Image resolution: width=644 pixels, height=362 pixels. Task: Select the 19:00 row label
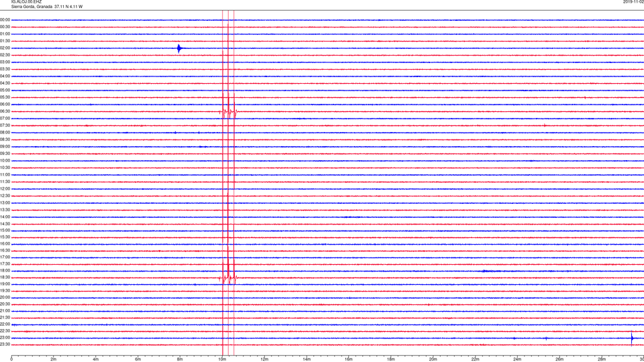click(x=5, y=284)
